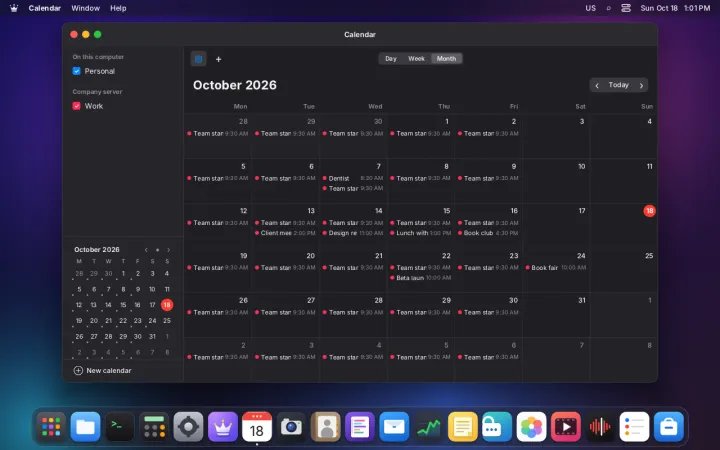Click the menu bar date and clock

coord(675,8)
